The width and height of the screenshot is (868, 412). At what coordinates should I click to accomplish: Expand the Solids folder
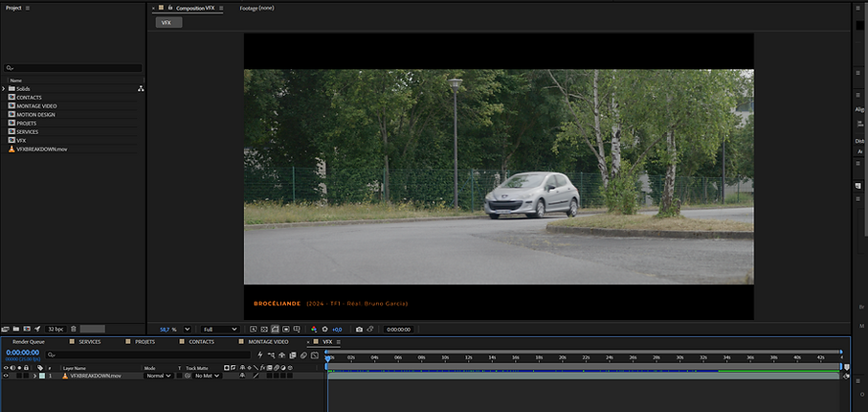pyautogui.click(x=3, y=89)
